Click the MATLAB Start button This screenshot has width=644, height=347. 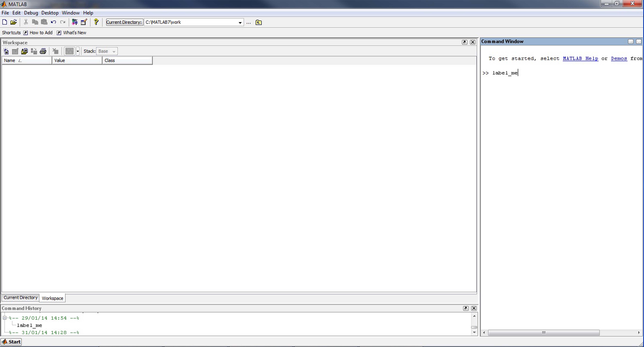pyautogui.click(x=11, y=342)
